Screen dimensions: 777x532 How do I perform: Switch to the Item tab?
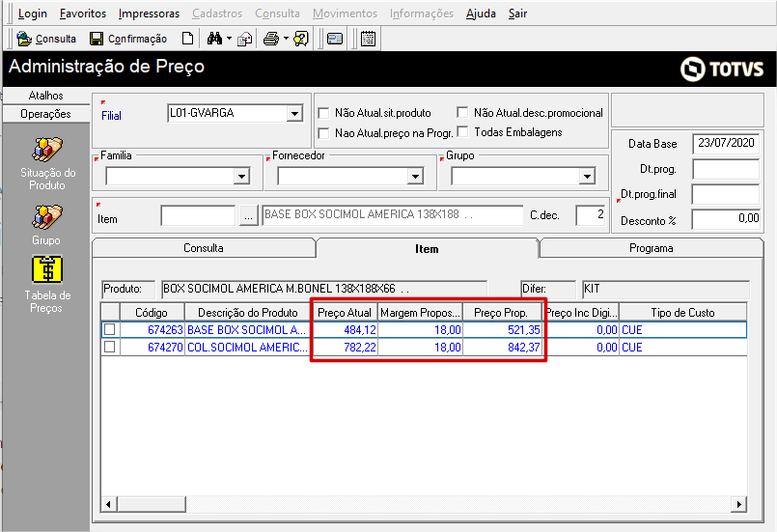click(x=428, y=248)
